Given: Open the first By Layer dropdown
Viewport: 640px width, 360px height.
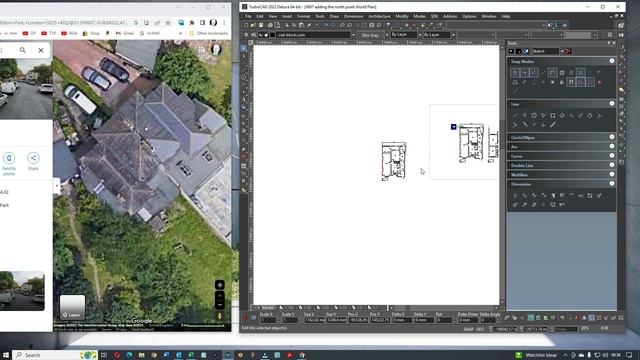Looking at the screenshot, I should pos(420,35).
